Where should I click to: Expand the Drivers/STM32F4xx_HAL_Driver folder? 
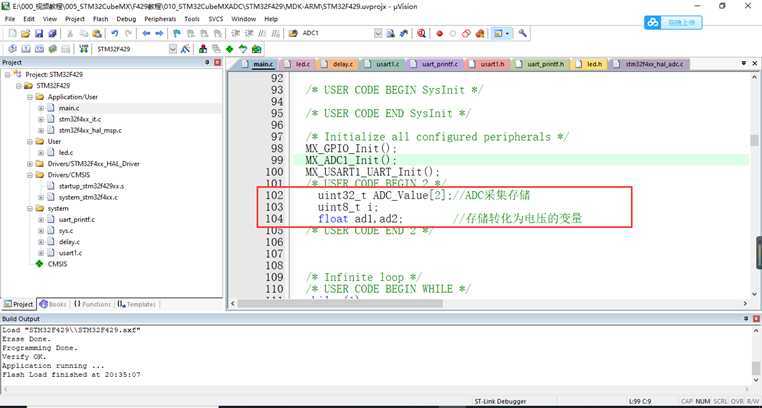pos(30,164)
